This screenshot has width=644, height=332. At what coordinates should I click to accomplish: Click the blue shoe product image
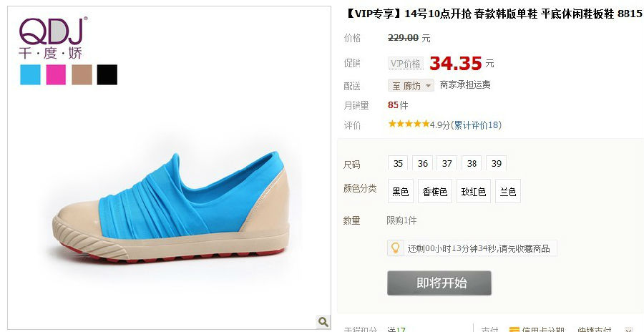click(170, 207)
